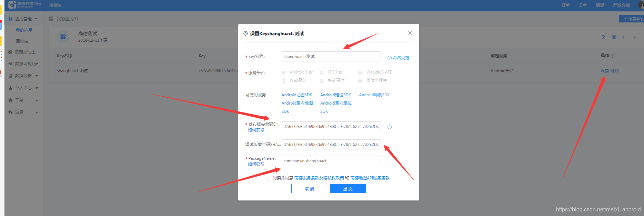Image resolution: width=644 pixels, height=216 pixels.
Task: Select the 微信小程序 radio button
Action: [x=360, y=81]
